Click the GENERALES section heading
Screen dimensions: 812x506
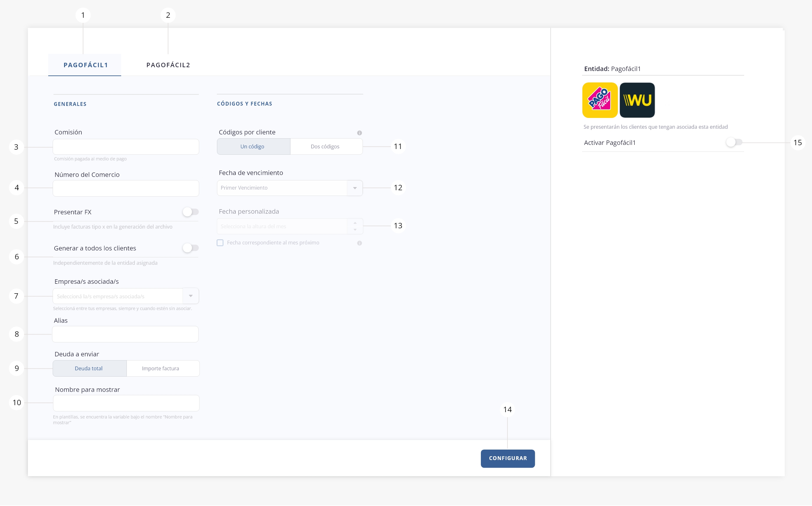coord(70,104)
